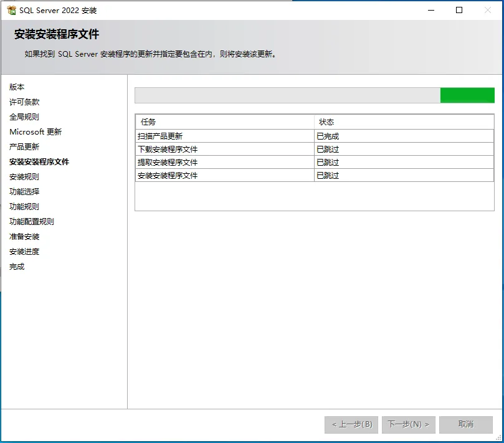Image resolution: width=504 pixels, height=443 pixels.
Task: Click the 状态 column header
Action: [404, 122]
